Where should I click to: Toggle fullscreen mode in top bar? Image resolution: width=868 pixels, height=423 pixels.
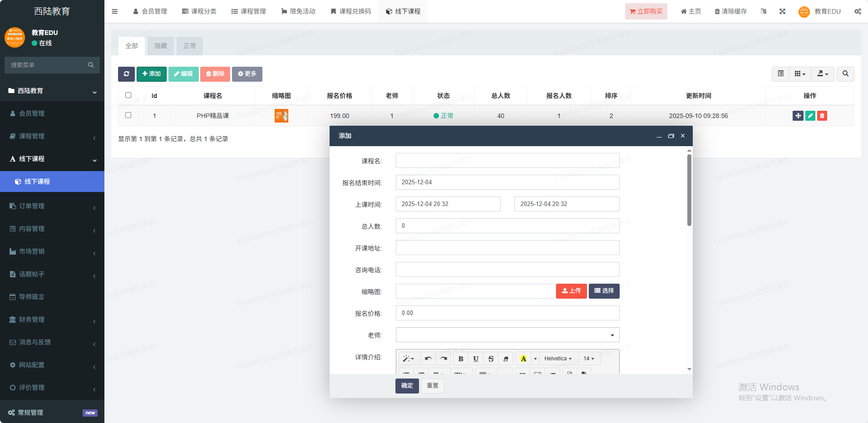[x=782, y=11]
